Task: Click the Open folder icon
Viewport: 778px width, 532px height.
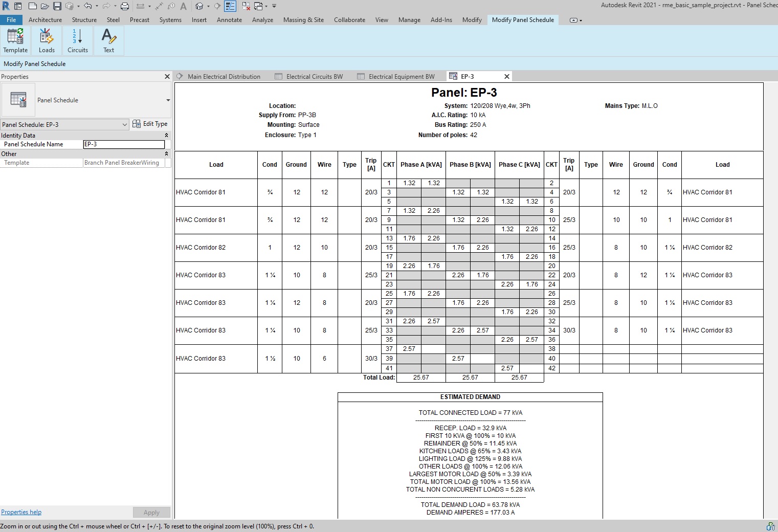Action: (45, 6)
